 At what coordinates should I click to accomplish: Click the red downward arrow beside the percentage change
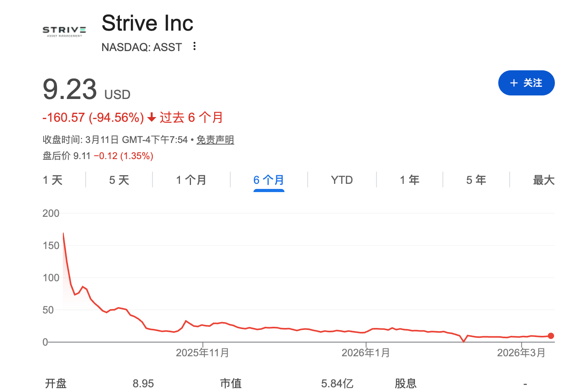[151, 117]
